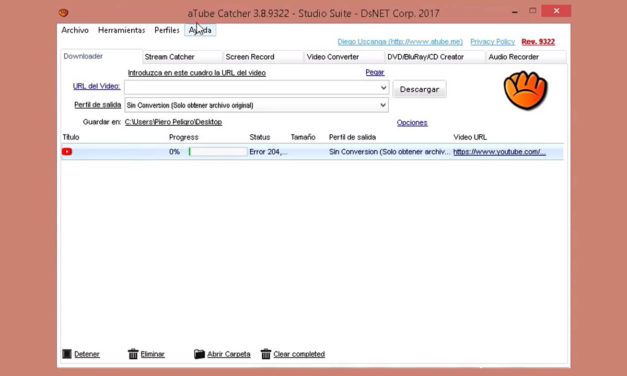Open the Archivo menu
This screenshot has height=376, width=627.
(75, 30)
